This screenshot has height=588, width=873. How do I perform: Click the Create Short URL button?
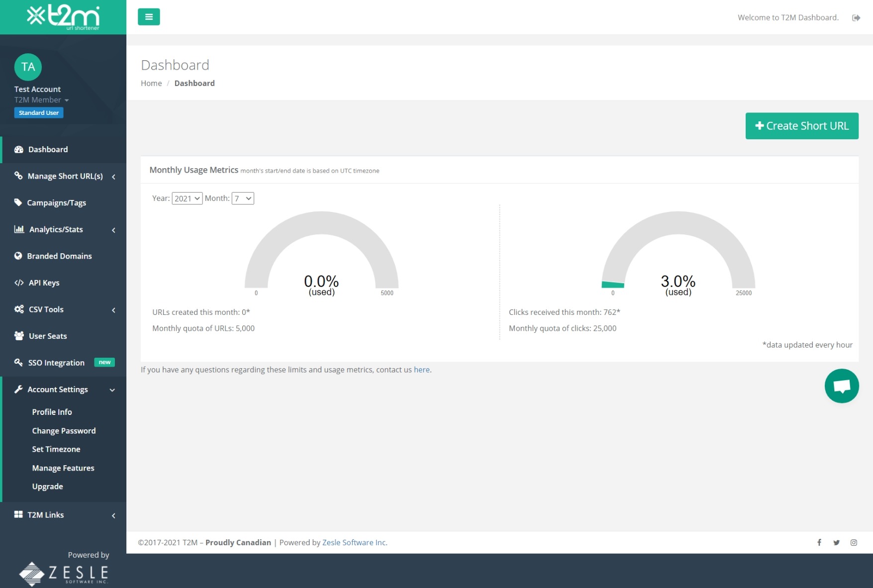click(801, 126)
